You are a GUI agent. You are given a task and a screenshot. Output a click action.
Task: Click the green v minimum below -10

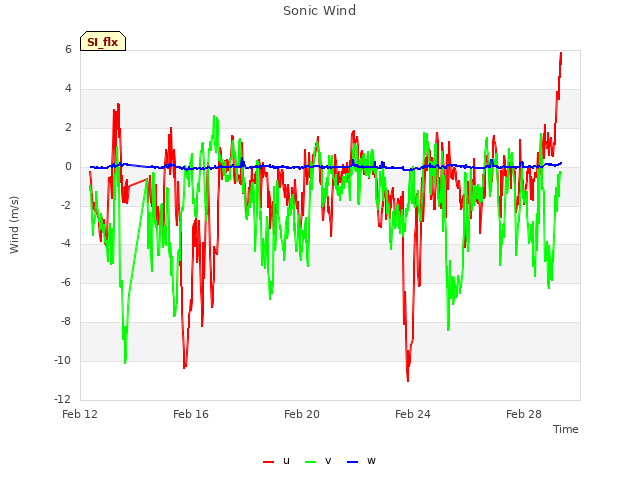[x=125, y=362]
